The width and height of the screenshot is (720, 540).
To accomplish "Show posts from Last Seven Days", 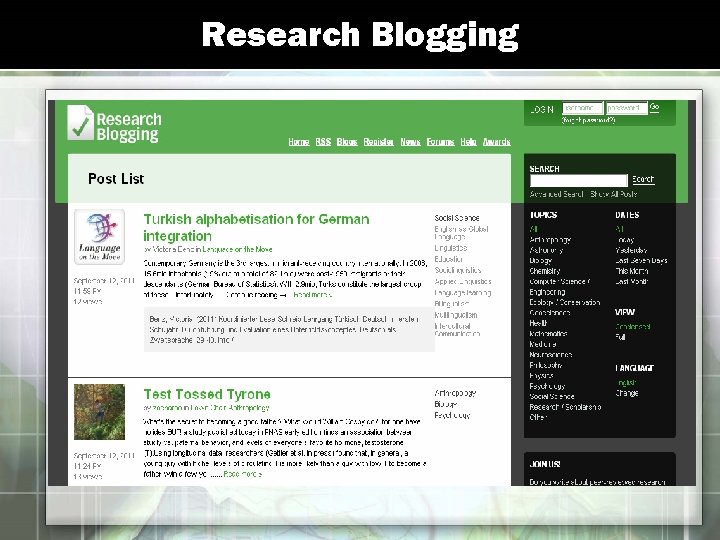I will tap(641, 260).
